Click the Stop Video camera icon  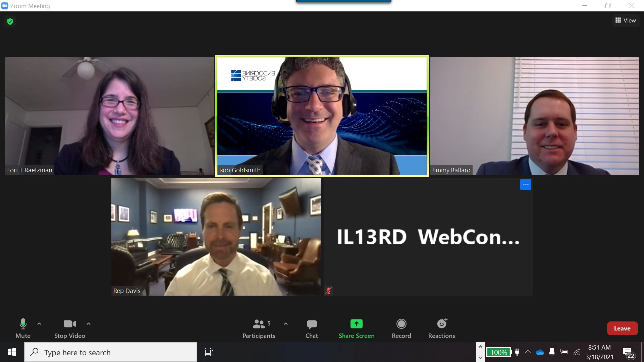(x=69, y=323)
